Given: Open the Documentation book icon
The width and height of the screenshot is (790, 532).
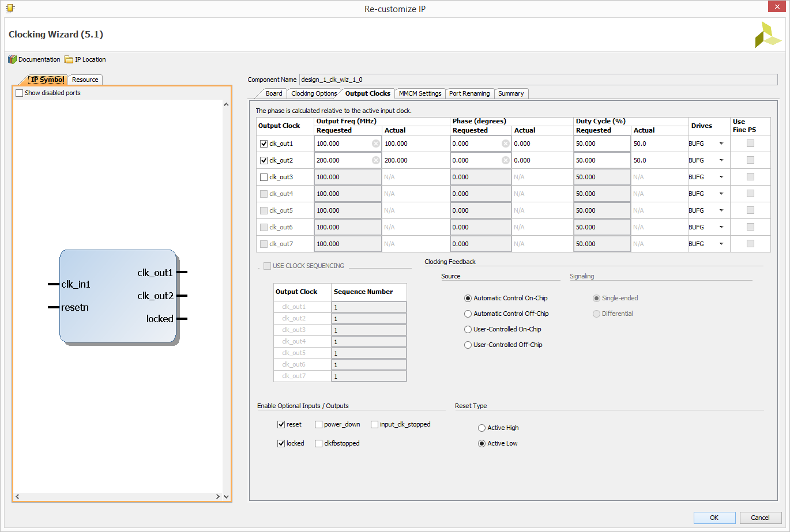Looking at the screenshot, I should pyautogui.click(x=12, y=59).
